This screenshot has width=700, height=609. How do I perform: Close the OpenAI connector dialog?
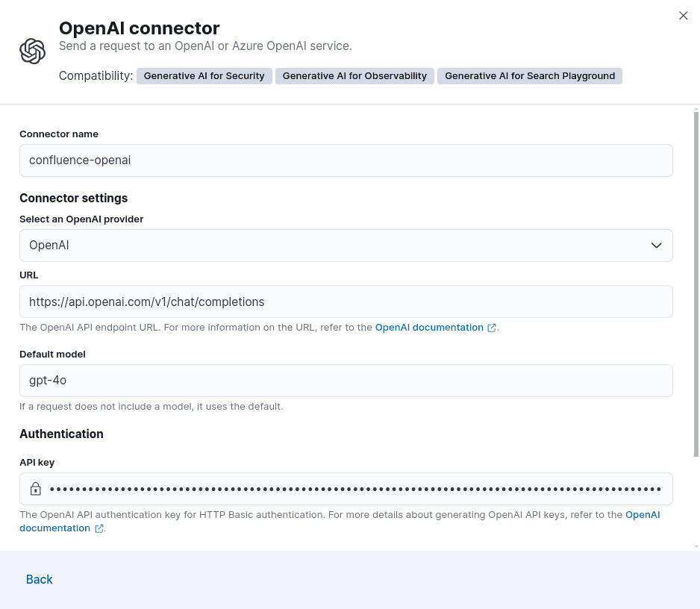(x=683, y=15)
